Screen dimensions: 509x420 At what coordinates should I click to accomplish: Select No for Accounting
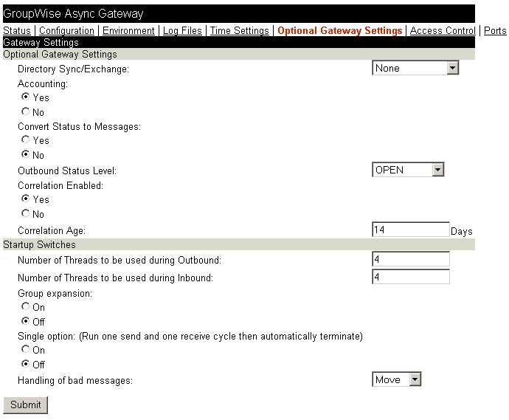click(25, 111)
